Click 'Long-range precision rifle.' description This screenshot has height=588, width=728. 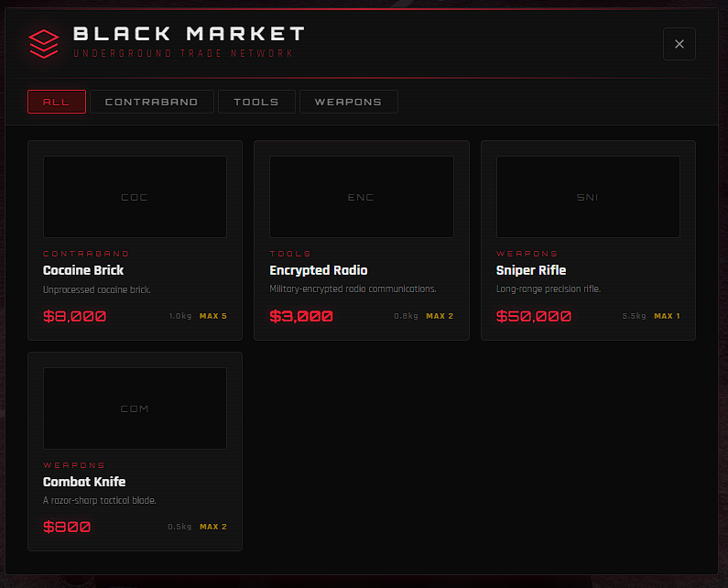pyautogui.click(x=549, y=289)
